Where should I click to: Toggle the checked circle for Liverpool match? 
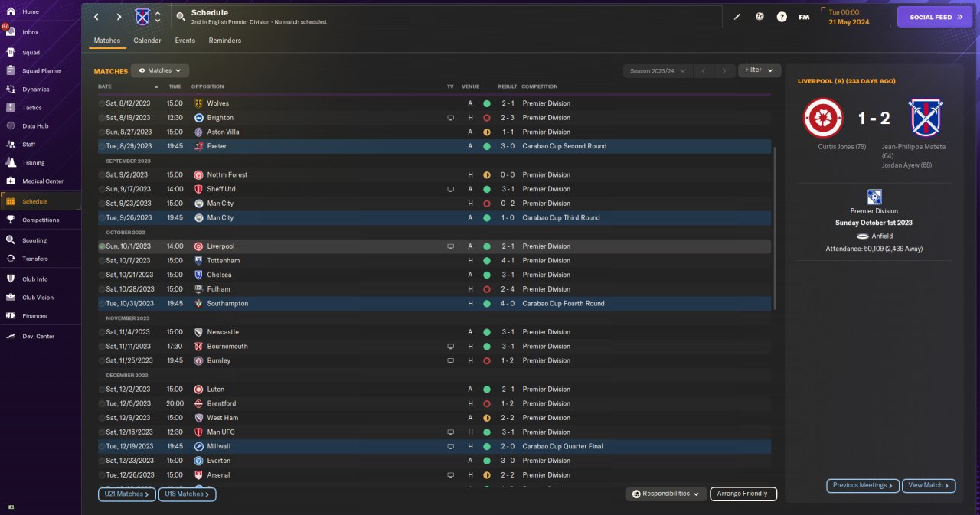point(102,246)
